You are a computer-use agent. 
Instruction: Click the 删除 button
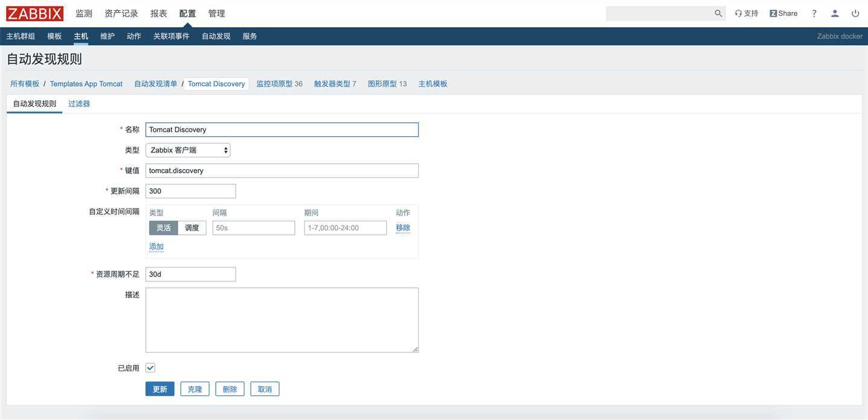pyautogui.click(x=230, y=389)
